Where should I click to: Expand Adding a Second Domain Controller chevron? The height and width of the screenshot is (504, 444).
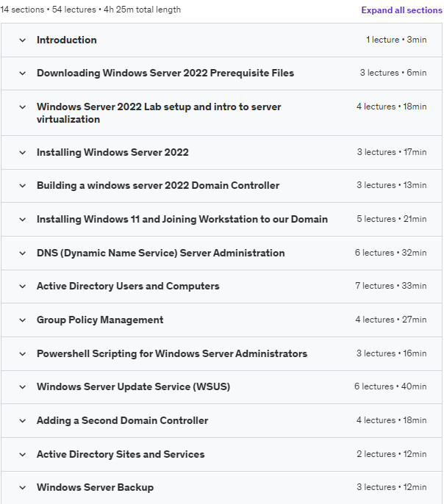(x=23, y=421)
